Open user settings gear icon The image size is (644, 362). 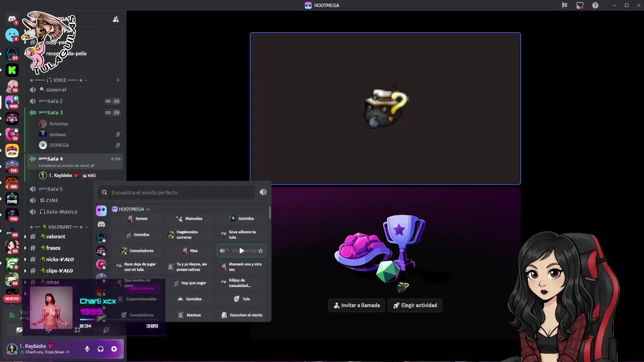114,349
